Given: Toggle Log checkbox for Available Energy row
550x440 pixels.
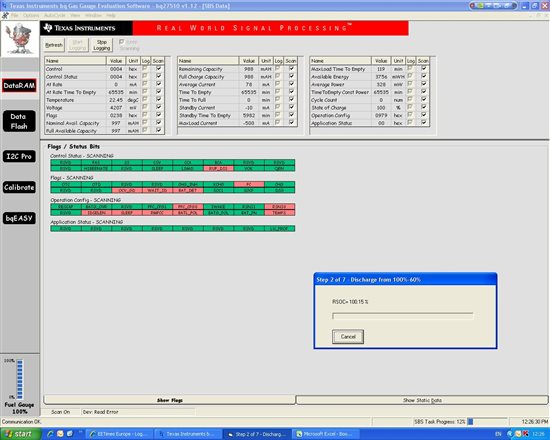Looking at the screenshot, I should click(410, 76).
